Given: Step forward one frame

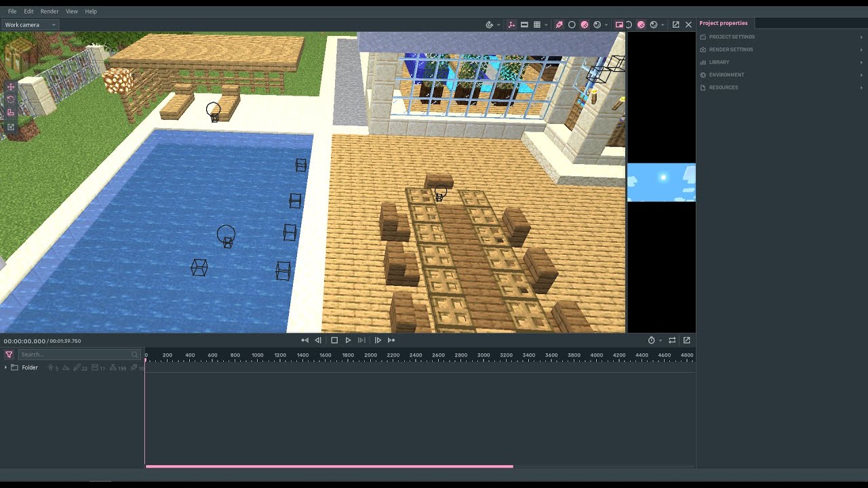Looking at the screenshot, I should 378,340.
